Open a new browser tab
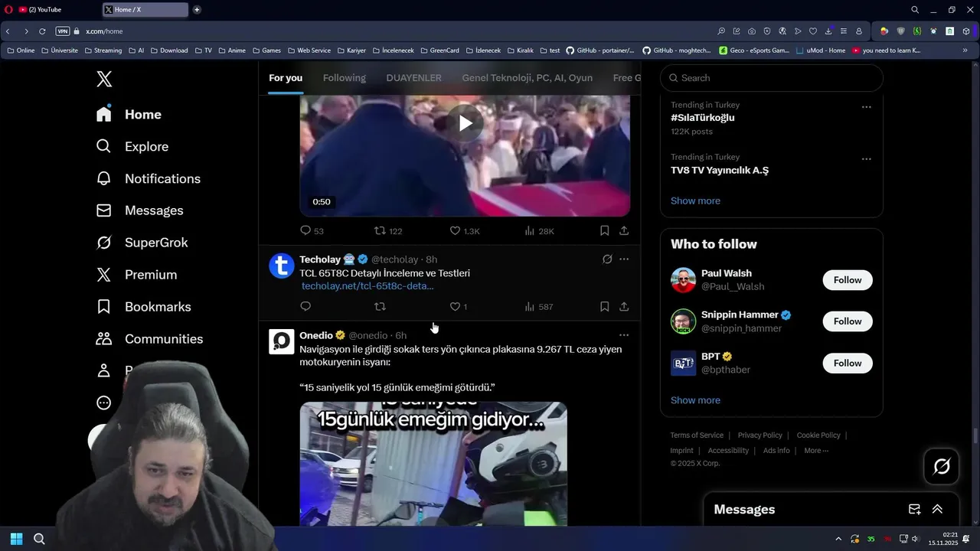The height and width of the screenshot is (551, 980). [x=197, y=10]
